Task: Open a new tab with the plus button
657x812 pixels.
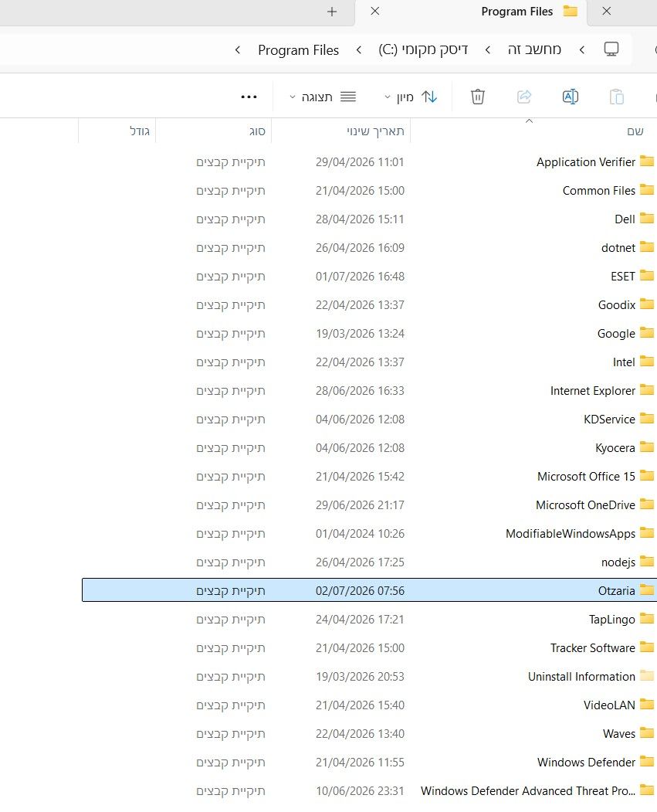Action: point(332,12)
